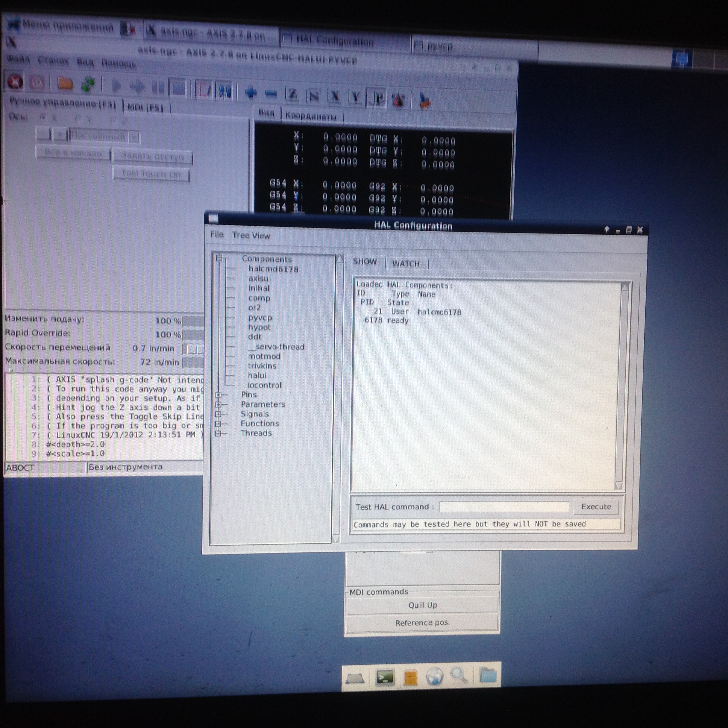Toggle the red Emergency Stop button

(x=15, y=81)
